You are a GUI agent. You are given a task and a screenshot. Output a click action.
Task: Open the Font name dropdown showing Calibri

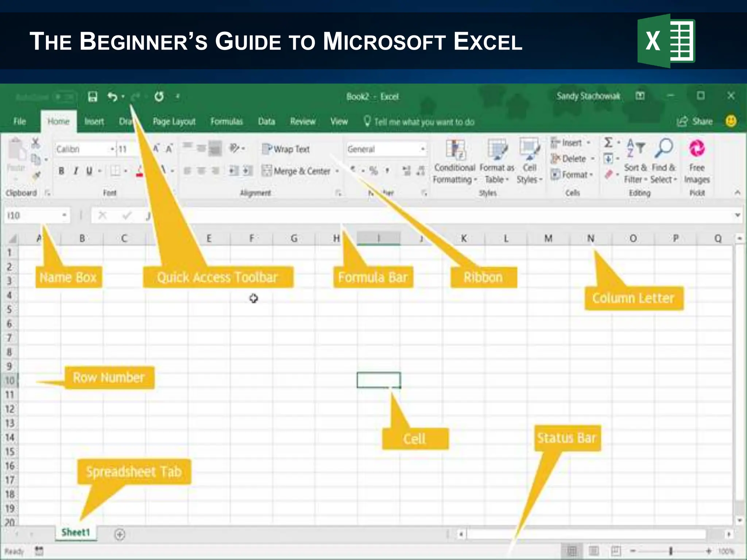coord(112,149)
